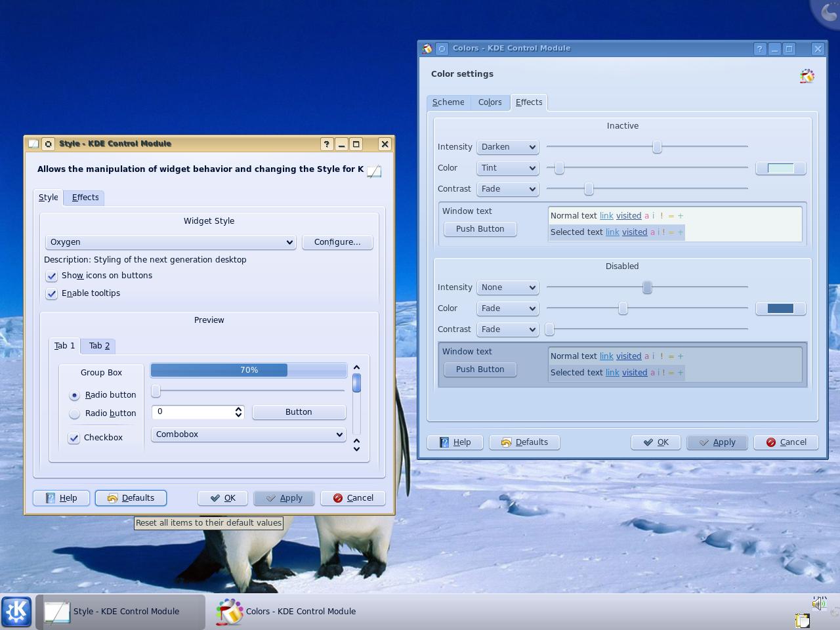Switch to the Colors tab

[490, 102]
